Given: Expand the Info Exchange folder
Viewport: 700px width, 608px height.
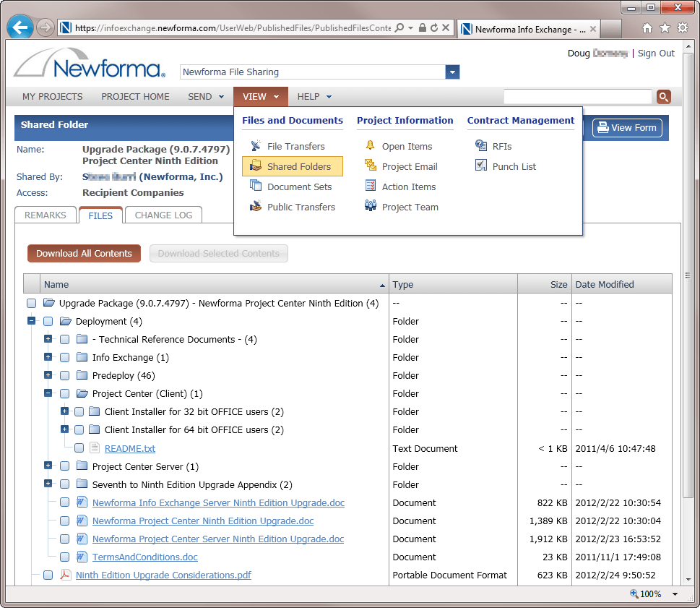Looking at the screenshot, I should 48,357.
